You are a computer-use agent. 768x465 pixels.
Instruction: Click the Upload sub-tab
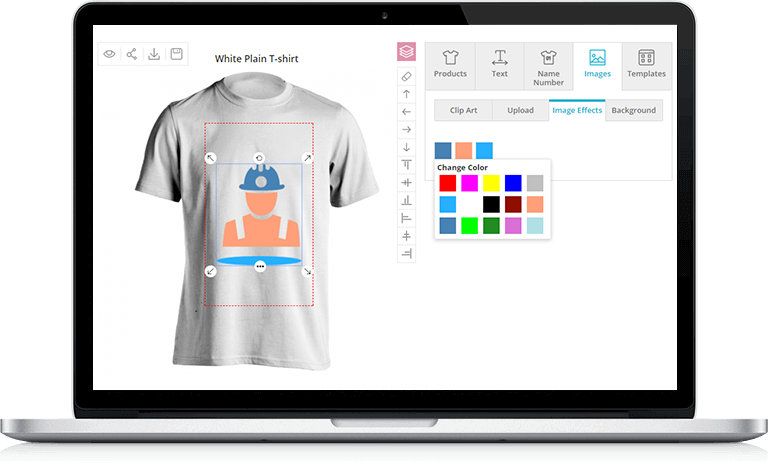[520, 110]
